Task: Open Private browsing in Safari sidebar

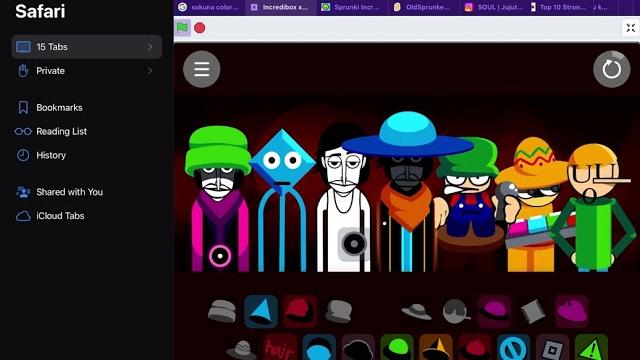Action: coord(87,71)
